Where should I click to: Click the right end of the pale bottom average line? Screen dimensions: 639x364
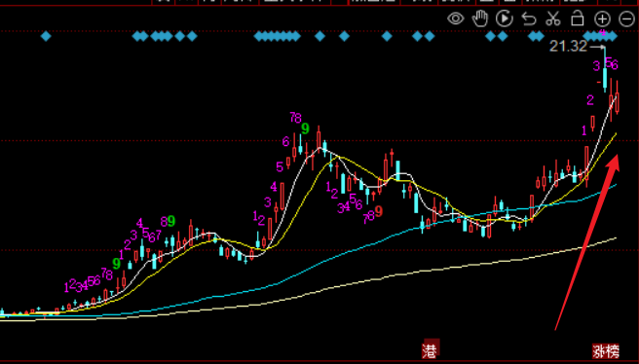615,238
